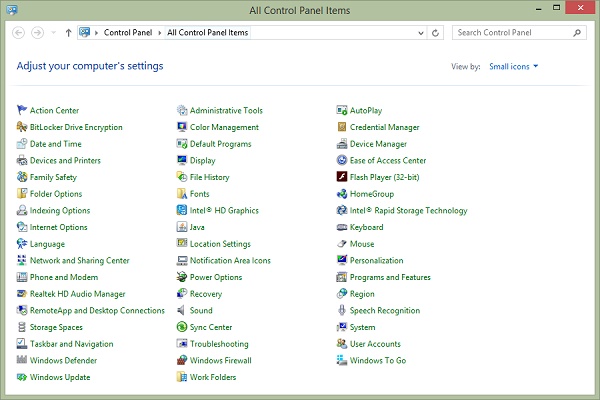Screen dimensions: 600x400
Task: Open Devices and Printers icon
Action: [22, 160]
